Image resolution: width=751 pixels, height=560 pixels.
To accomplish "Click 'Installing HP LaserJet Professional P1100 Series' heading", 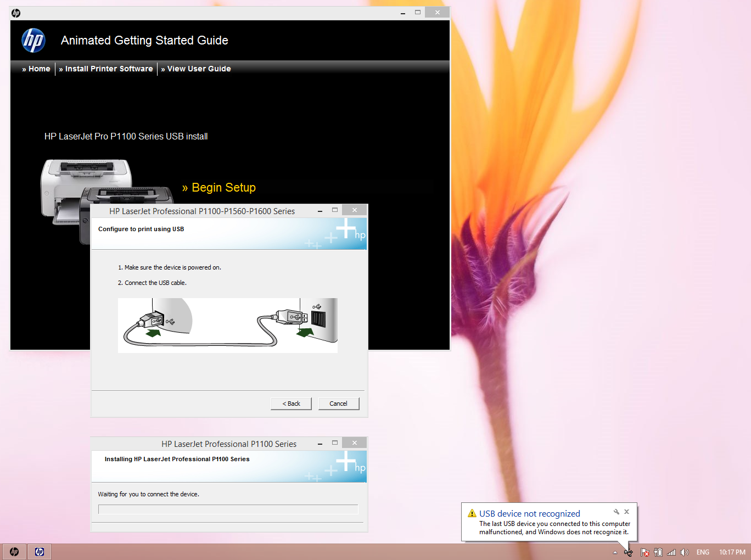I will pos(177,459).
